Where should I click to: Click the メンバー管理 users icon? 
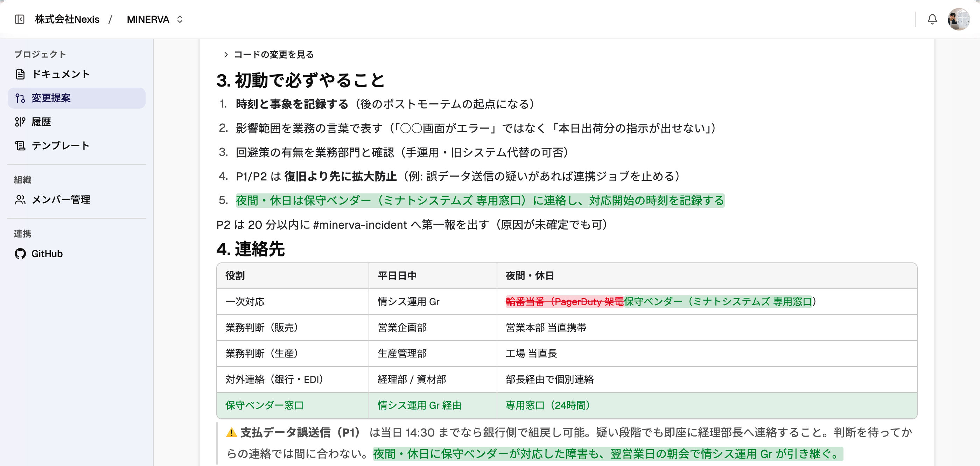click(x=20, y=199)
